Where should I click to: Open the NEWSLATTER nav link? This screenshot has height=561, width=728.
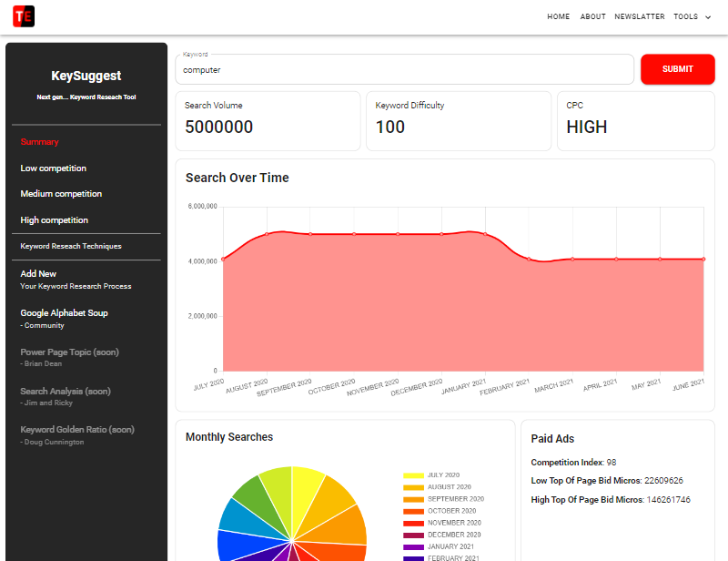(x=640, y=16)
